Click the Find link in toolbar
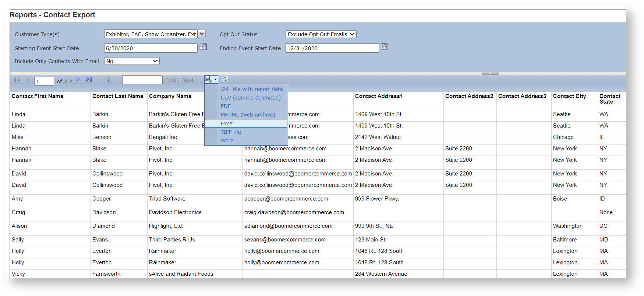Viewport: 644px width, 296px height. tap(170, 80)
